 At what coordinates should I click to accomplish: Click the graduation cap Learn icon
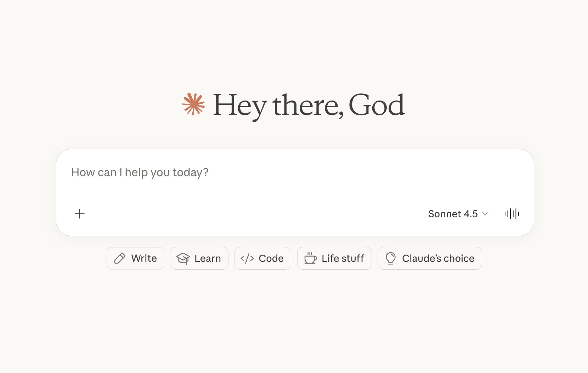tap(183, 258)
